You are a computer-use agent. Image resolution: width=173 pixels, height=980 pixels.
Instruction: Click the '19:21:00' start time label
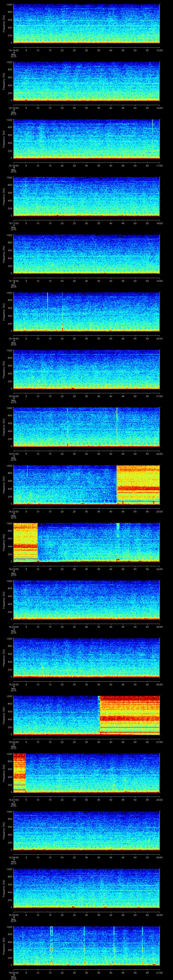pos(14,454)
